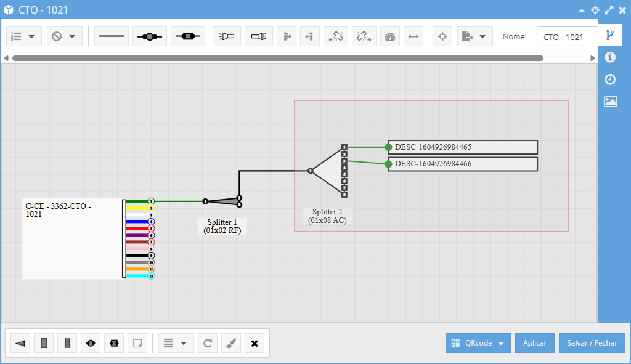Open the power meter gauge tool

[390, 36]
